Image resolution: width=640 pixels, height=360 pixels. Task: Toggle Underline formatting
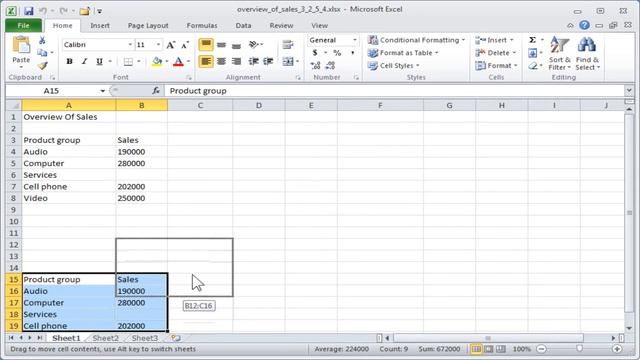point(99,62)
